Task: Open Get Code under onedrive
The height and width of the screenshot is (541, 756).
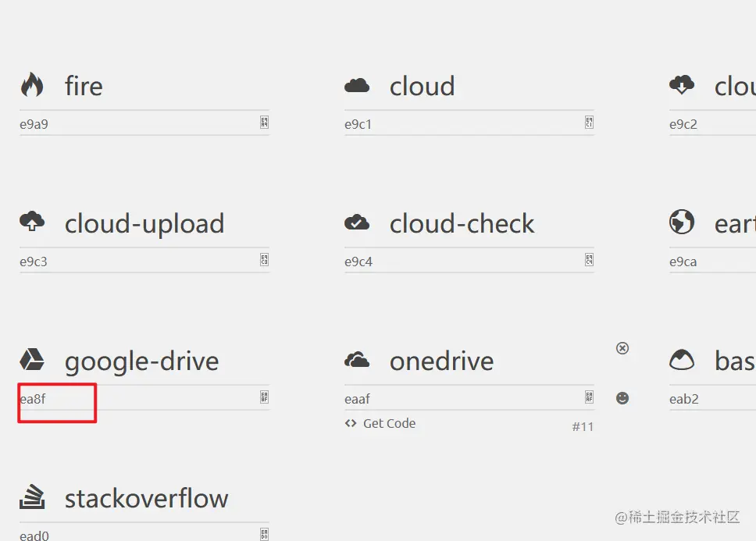Action: click(380, 423)
